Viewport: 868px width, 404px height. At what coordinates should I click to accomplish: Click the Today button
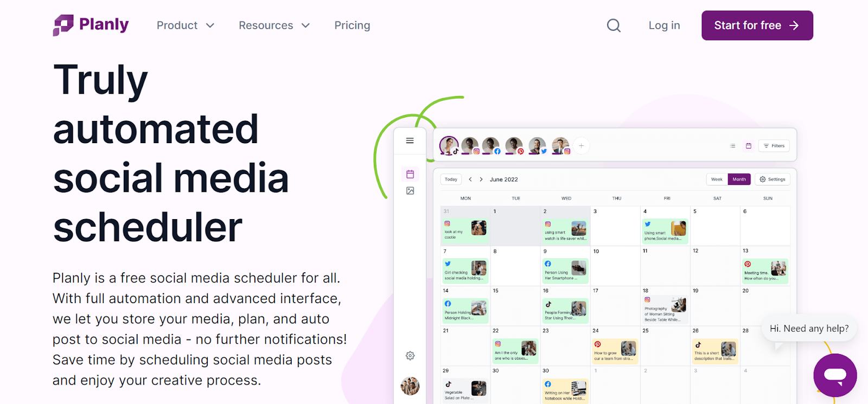click(x=451, y=179)
